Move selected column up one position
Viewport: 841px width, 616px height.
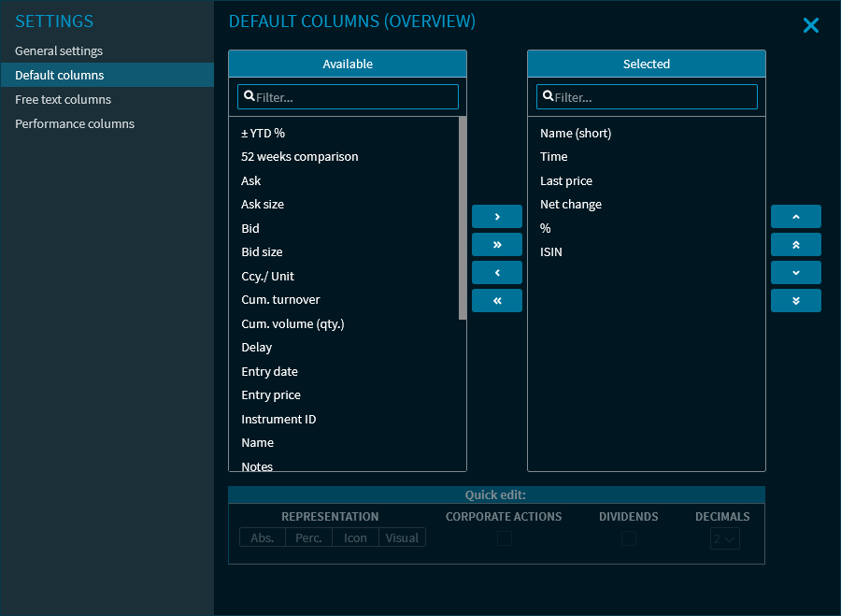click(x=795, y=217)
